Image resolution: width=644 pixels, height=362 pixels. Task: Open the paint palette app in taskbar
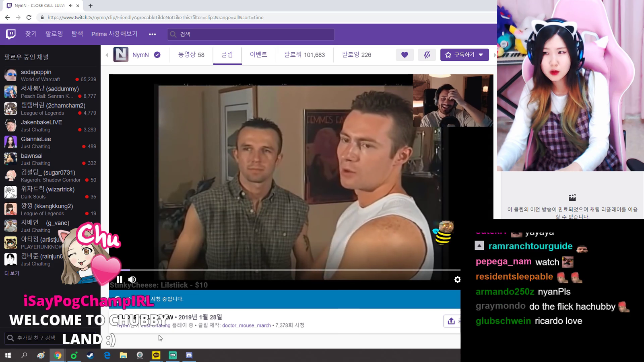pyautogui.click(x=41, y=355)
